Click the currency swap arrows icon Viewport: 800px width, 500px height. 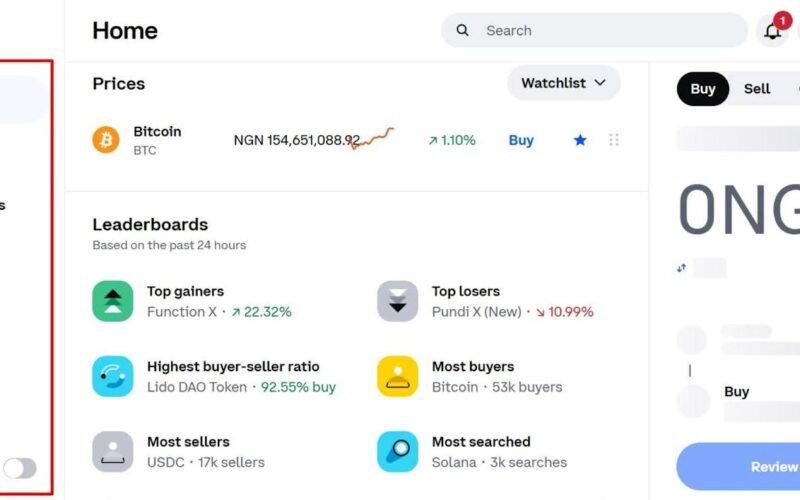coord(682,268)
